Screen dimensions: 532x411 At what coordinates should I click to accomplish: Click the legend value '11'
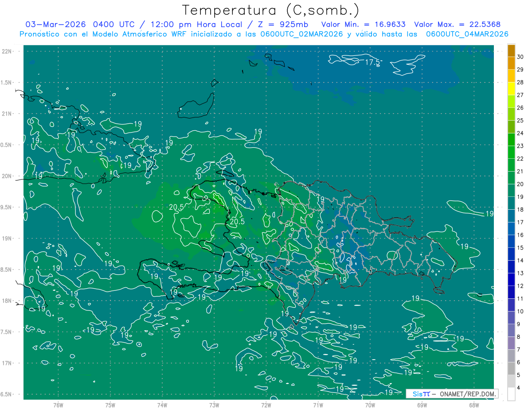520,298
